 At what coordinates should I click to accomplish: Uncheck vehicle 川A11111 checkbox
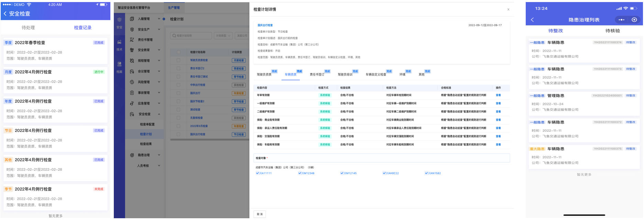[258, 173]
